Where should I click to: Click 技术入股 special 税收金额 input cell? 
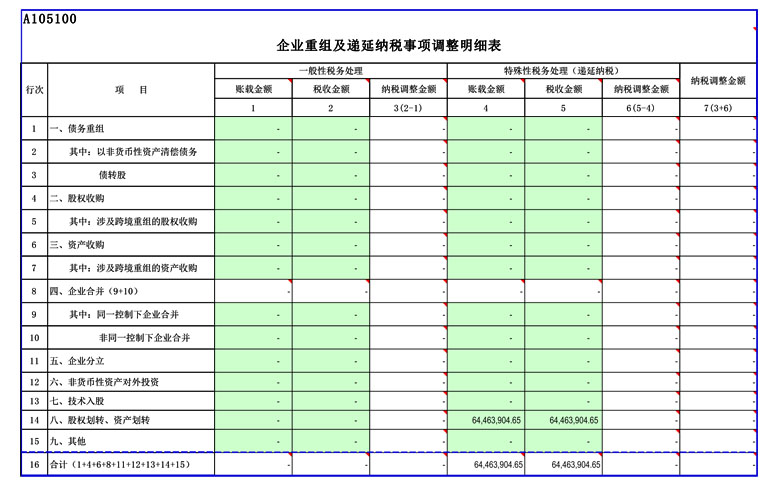(563, 401)
